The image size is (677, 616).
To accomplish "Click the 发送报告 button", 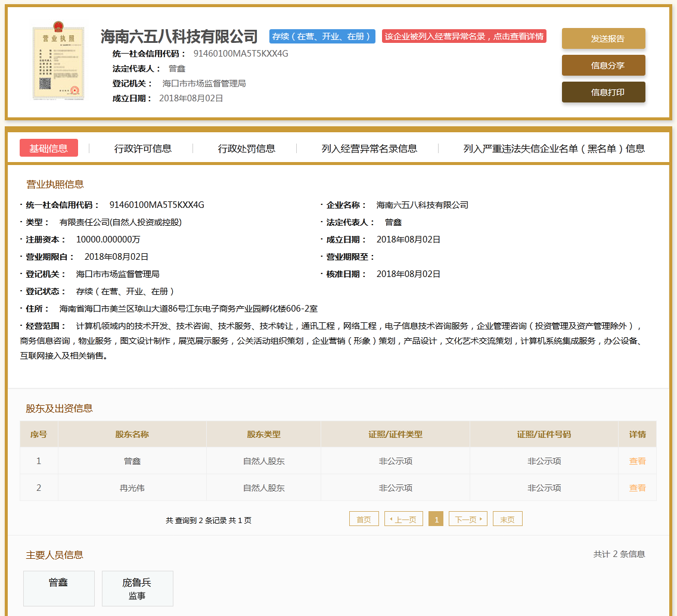I will tap(603, 38).
